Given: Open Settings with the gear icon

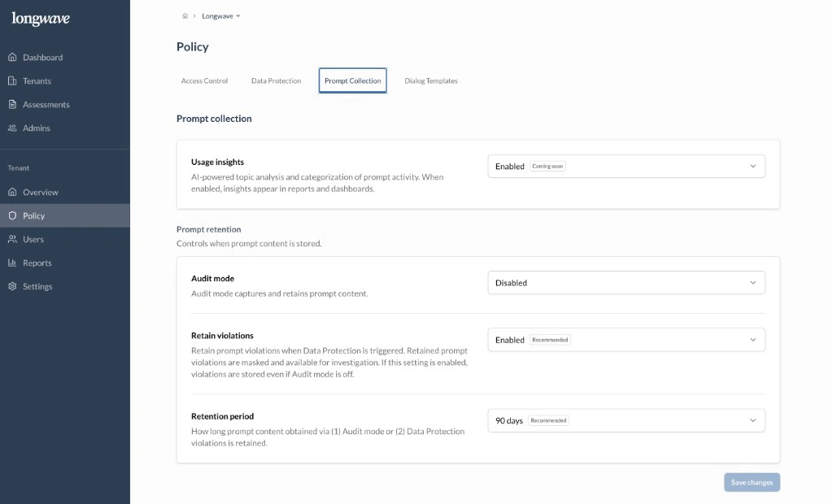Looking at the screenshot, I should click(x=11, y=286).
